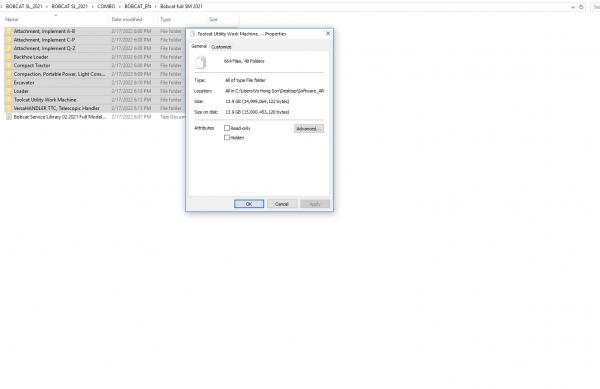
Task: Close the Properties dialog
Action: tap(328, 34)
